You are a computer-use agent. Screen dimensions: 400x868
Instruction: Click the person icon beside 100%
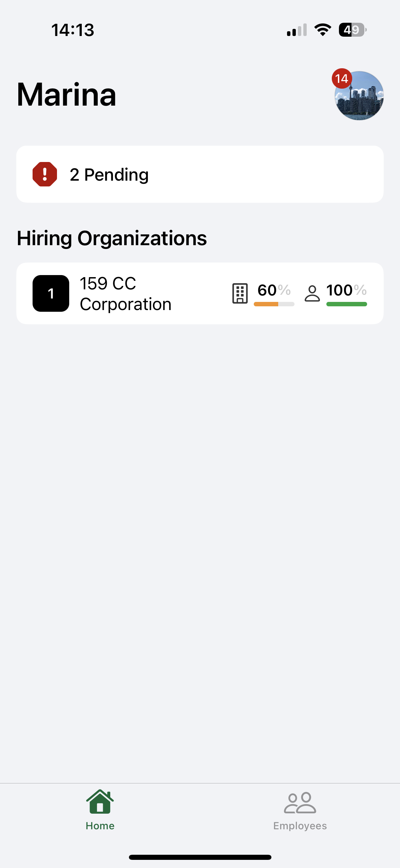(312, 293)
